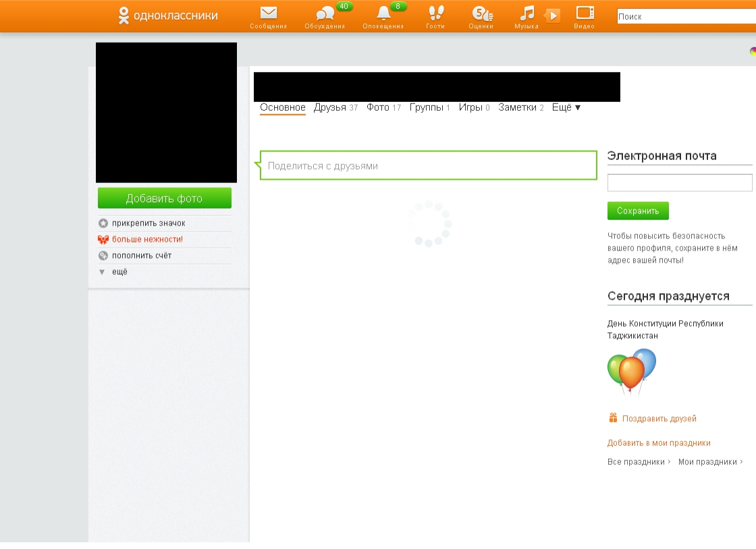
Task: Open Сообщения envelope icon
Action: coord(268,14)
